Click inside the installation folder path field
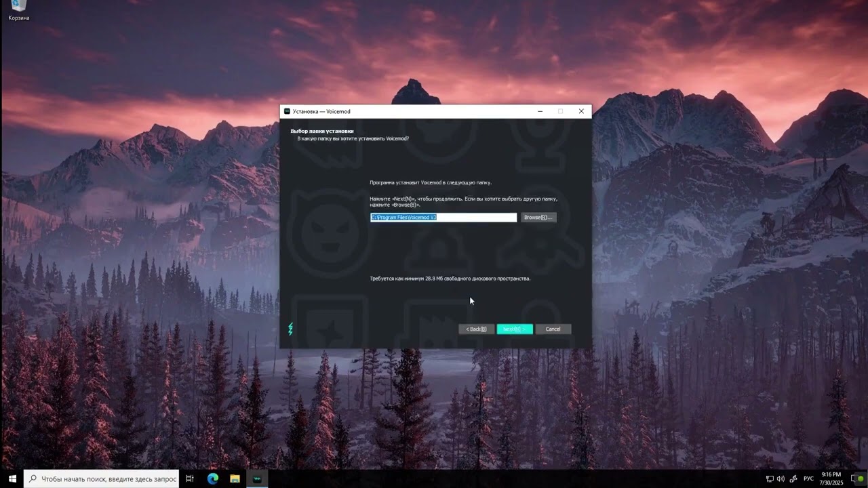Screen dimensions: 868x488 tap(443, 218)
